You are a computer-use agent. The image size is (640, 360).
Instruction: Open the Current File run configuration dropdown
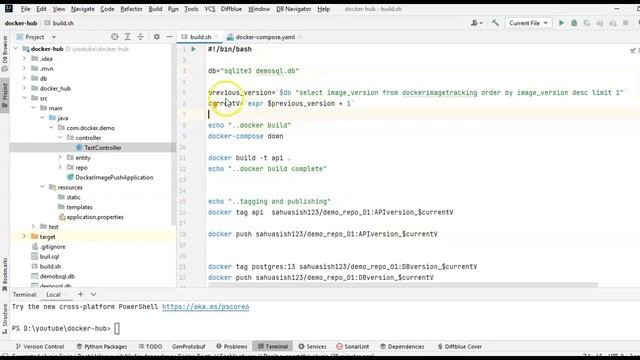[x=528, y=23]
